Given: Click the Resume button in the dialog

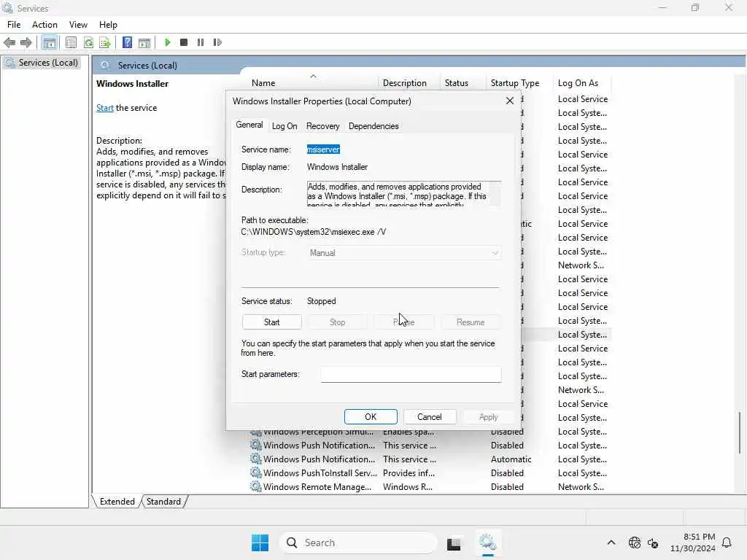Looking at the screenshot, I should [x=471, y=322].
